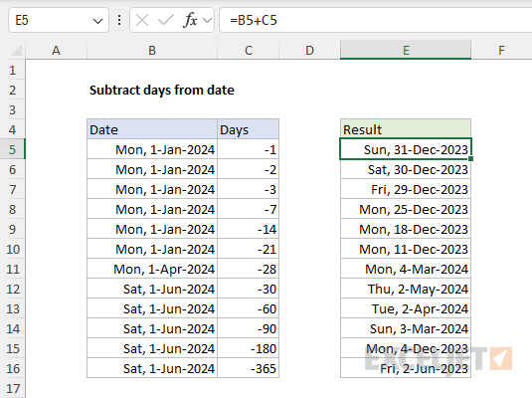Select row 14 header
This screenshot has width=532, height=398.
pyautogui.click(x=13, y=328)
